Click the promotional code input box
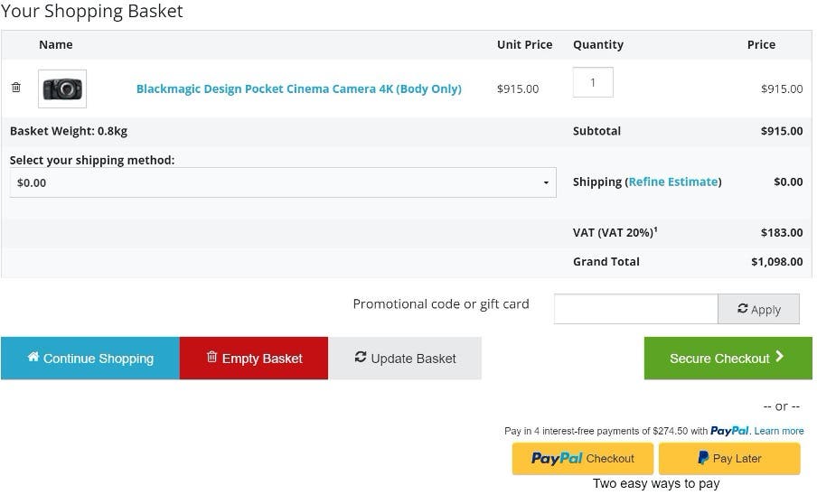This screenshot has height=504, width=817. point(635,309)
